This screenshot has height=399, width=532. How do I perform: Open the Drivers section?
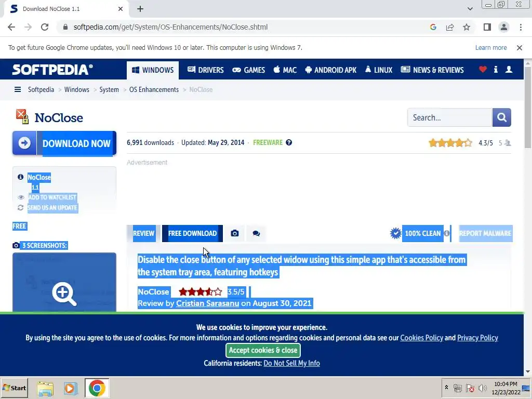point(206,70)
